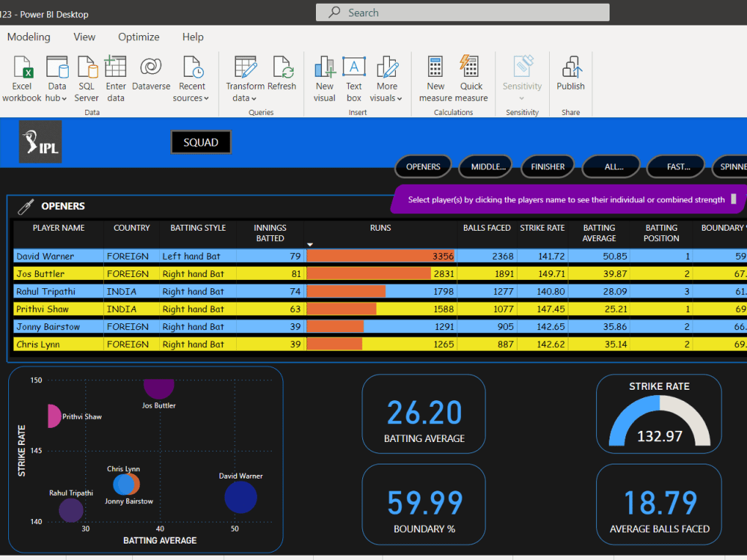Click the Search box at the top
The image size is (747, 560).
[462, 12]
